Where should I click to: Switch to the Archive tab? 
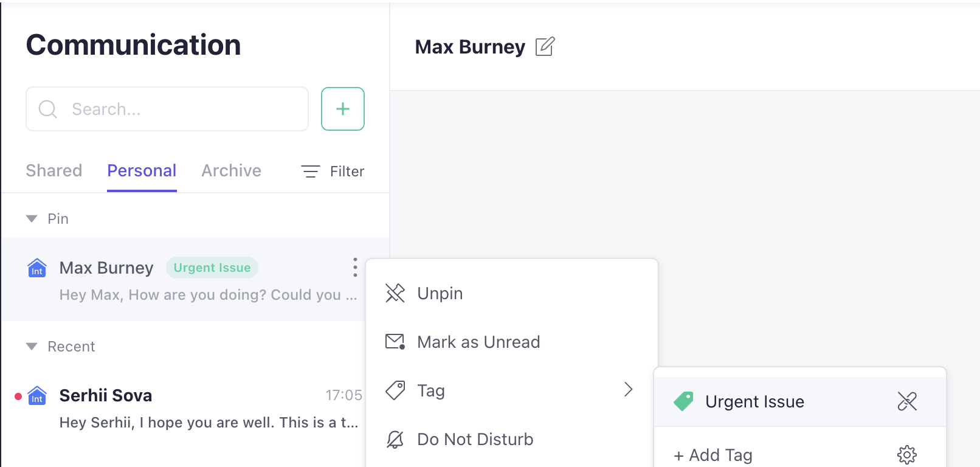click(232, 171)
